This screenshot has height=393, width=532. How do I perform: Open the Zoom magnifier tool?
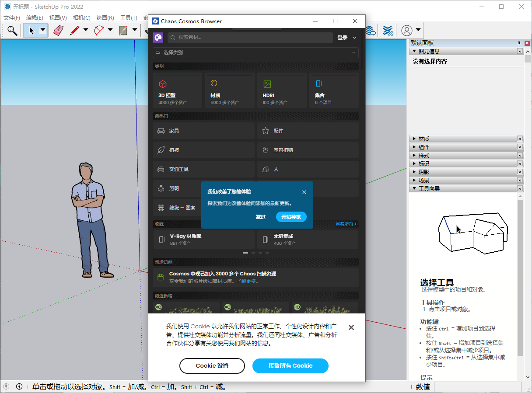[x=12, y=31]
